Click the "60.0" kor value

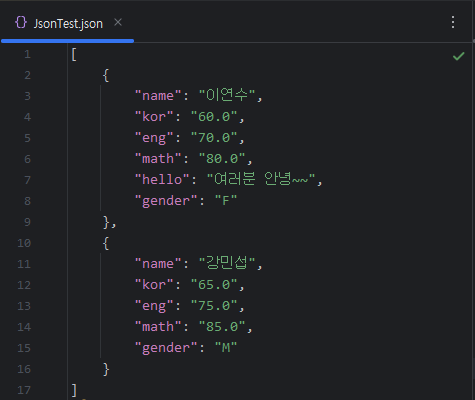pyautogui.click(x=214, y=117)
